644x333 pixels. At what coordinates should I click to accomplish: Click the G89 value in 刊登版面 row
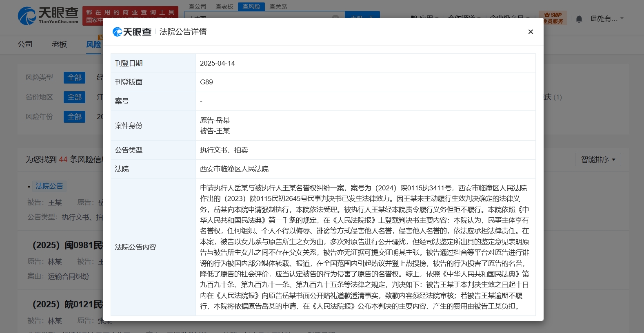click(207, 82)
